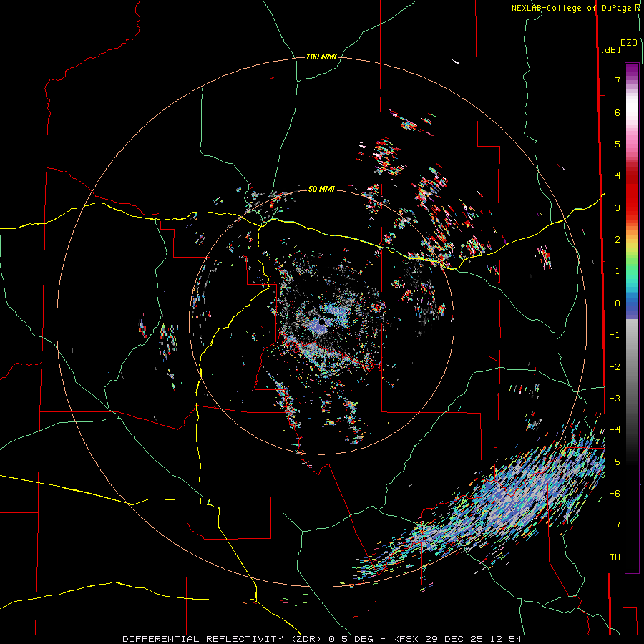Click the 100 NMI range ring label

(321, 57)
